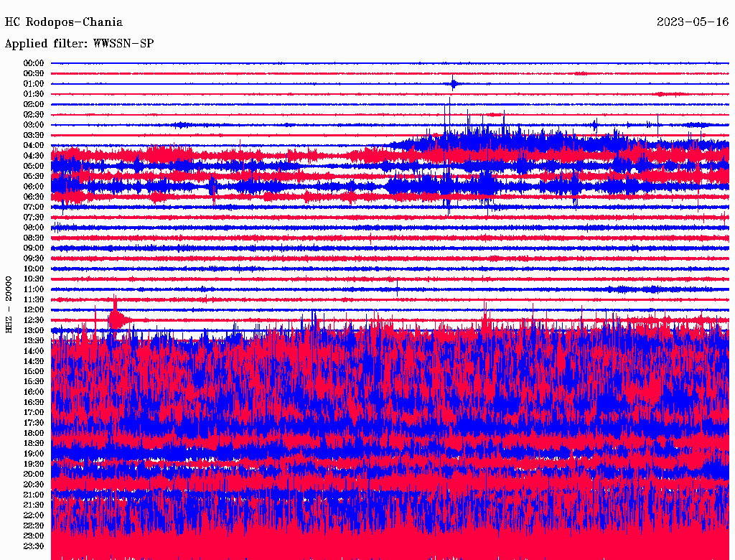Image resolution: width=735 pixels, height=560 pixels.
Task: Select the 18:00 time label
Action: 34,433
